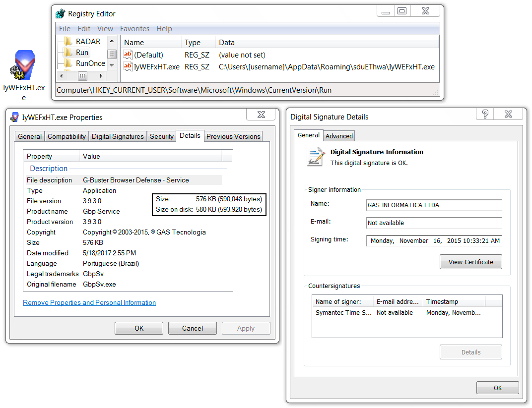Click the Digital Signature Information certificate icon

pos(316,156)
